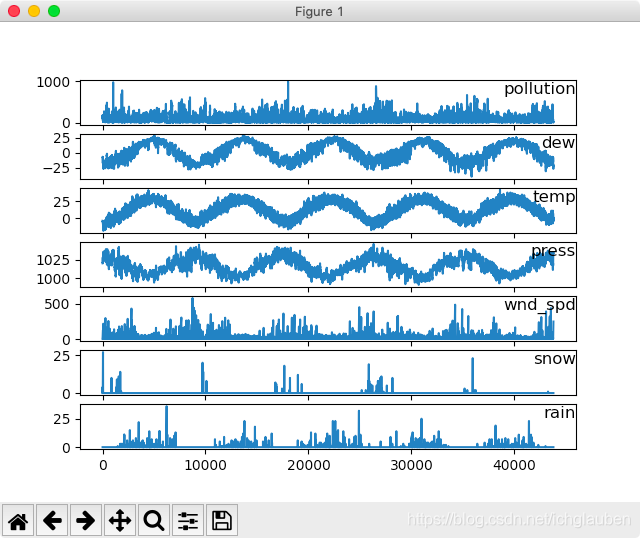This screenshot has height=538, width=640.
Task: Click the 'wnd_spd' subplot label
Action: point(540,305)
